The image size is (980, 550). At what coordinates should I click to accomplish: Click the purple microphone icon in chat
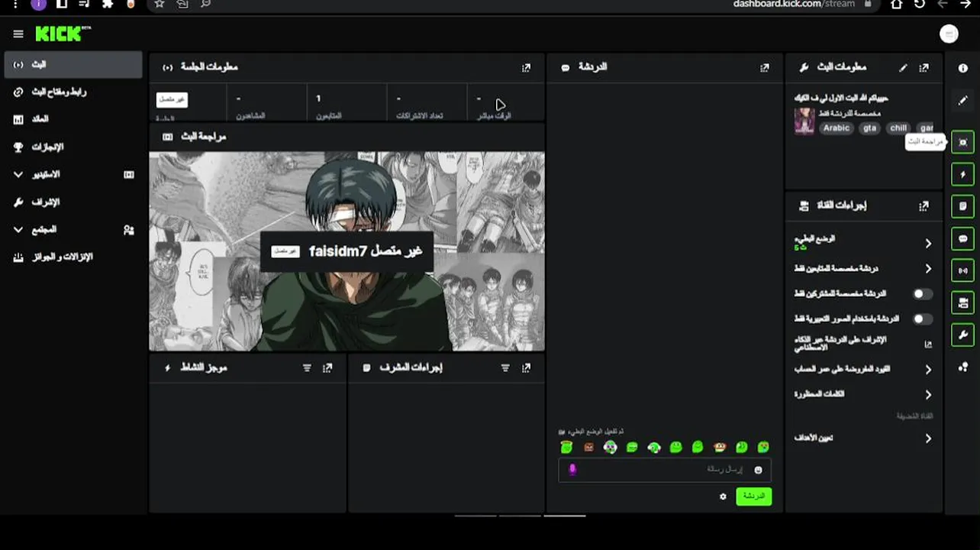(x=572, y=470)
